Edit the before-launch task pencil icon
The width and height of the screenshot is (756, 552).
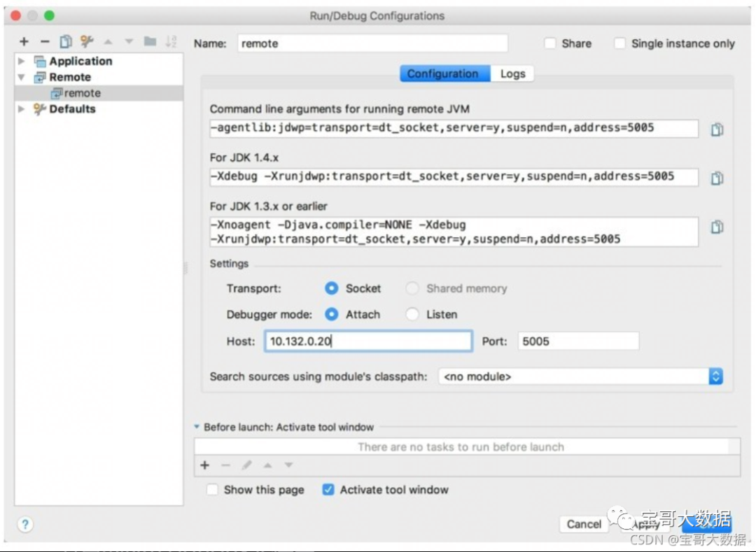(x=247, y=465)
